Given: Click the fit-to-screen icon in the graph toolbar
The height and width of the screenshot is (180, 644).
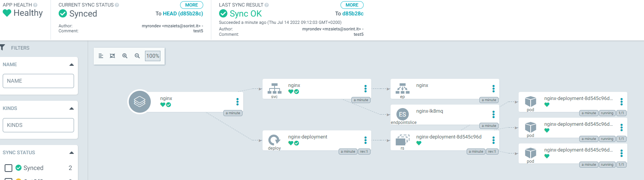Looking at the screenshot, I should pos(113,56).
